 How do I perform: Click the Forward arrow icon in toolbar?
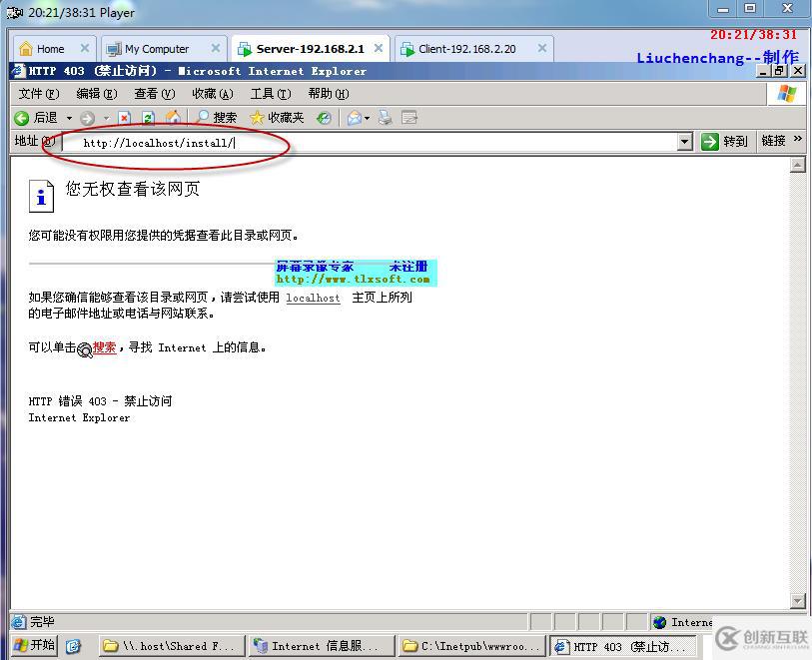pyautogui.click(x=87, y=118)
